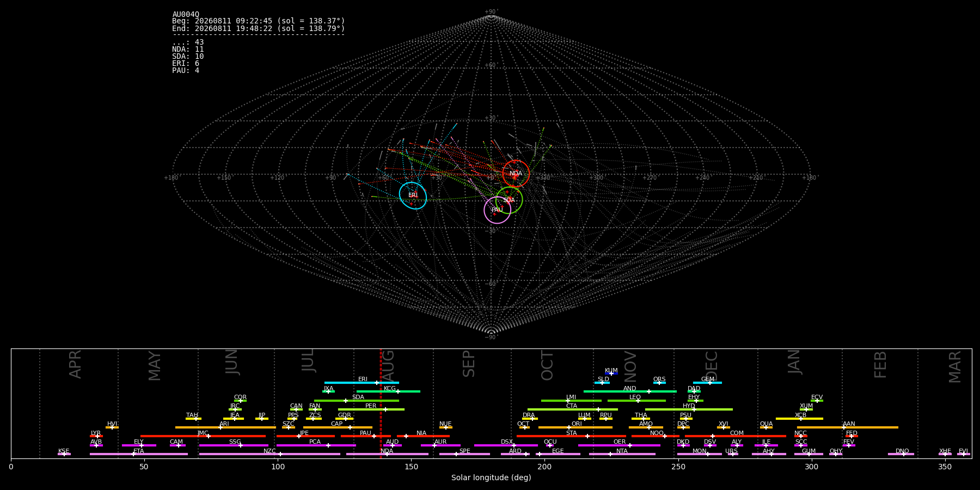The height and width of the screenshot is (490, 980).
Task: Click the 'End: 20260811 19:48:22' line
Action: tap(259, 28)
